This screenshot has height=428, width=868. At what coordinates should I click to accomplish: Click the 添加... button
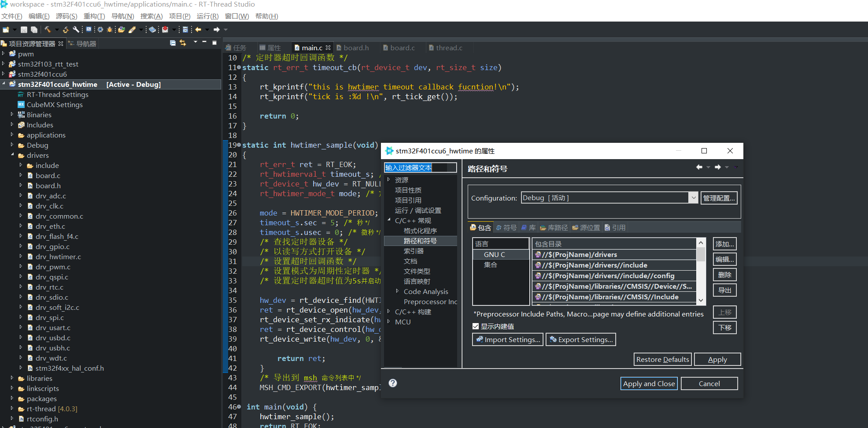(724, 244)
